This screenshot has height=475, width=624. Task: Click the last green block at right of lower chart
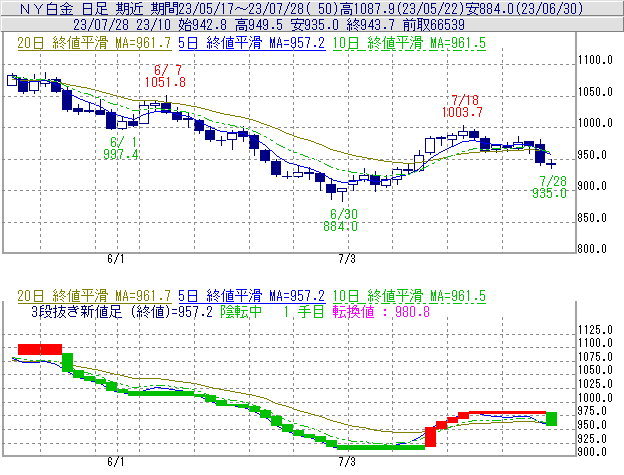click(x=552, y=419)
